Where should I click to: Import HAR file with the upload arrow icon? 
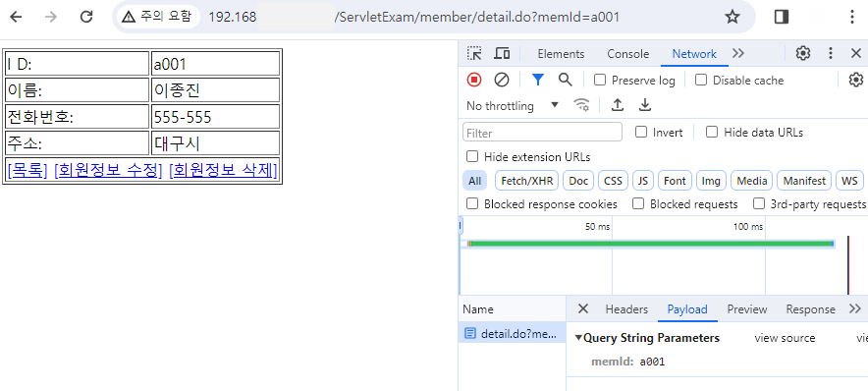tap(618, 105)
